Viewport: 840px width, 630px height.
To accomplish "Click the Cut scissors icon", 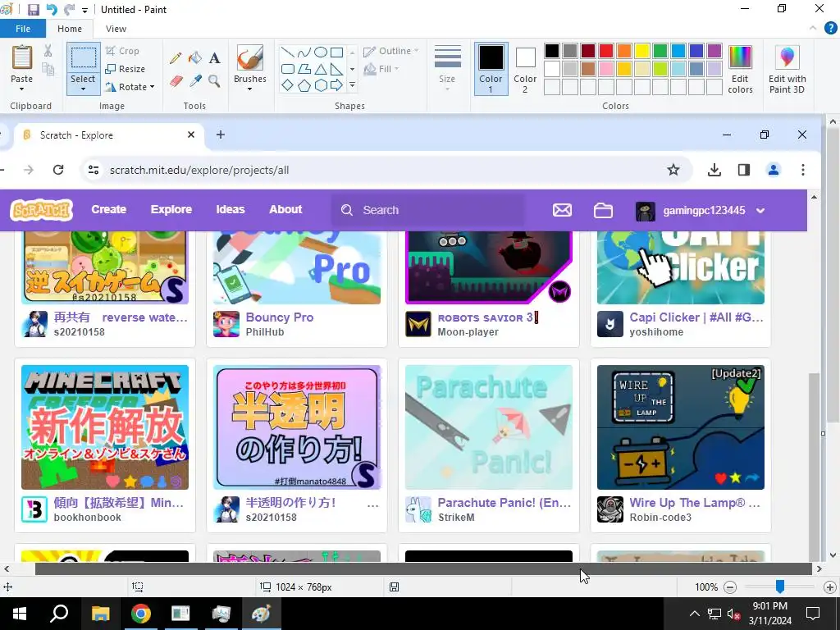I will pyautogui.click(x=48, y=51).
